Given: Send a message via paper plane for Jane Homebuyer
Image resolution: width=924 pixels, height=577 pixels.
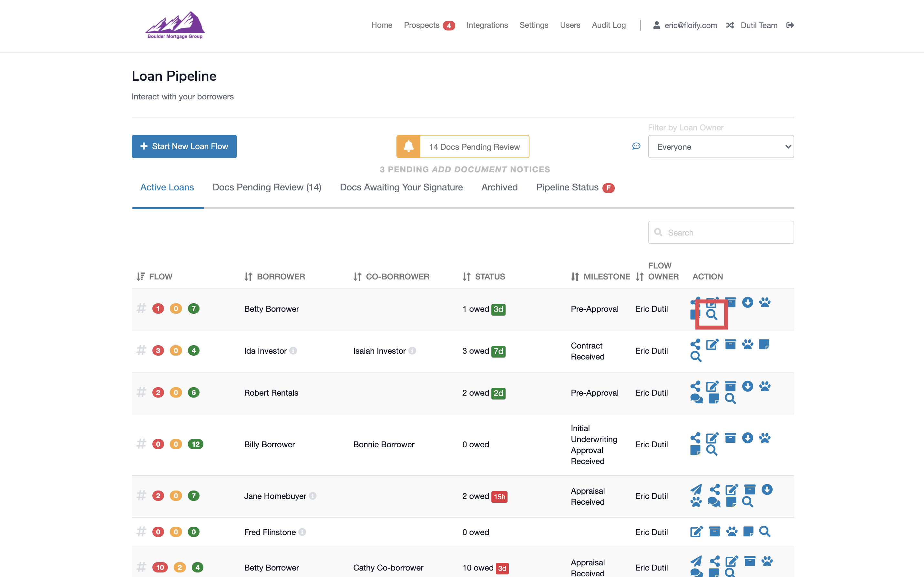Looking at the screenshot, I should 696,489.
